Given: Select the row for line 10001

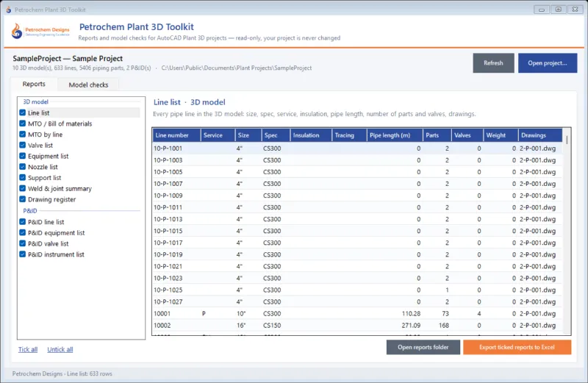Looking at the screenshot, I should point(357,314).
